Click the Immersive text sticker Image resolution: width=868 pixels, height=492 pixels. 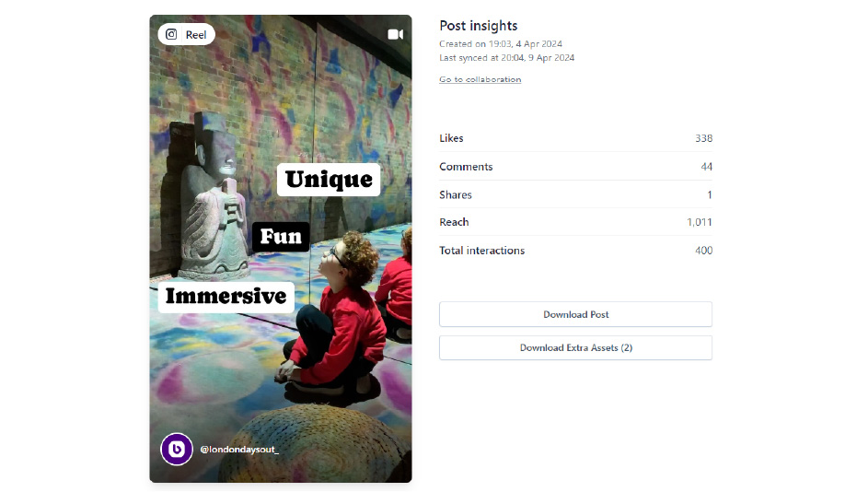point(226,297)
